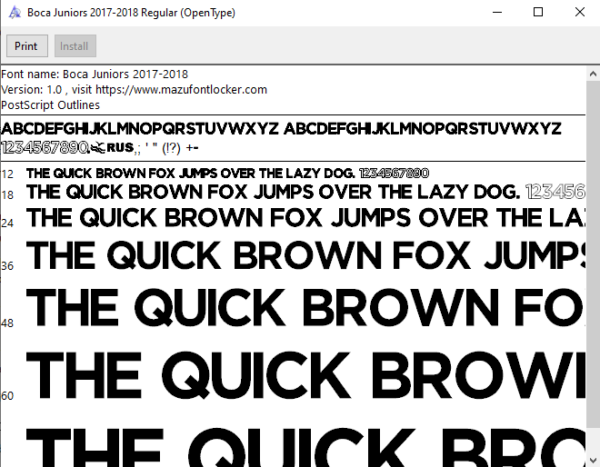Maximize the font viewer window
The width and height of the screenshot is (600, 467).
point(538,12)
